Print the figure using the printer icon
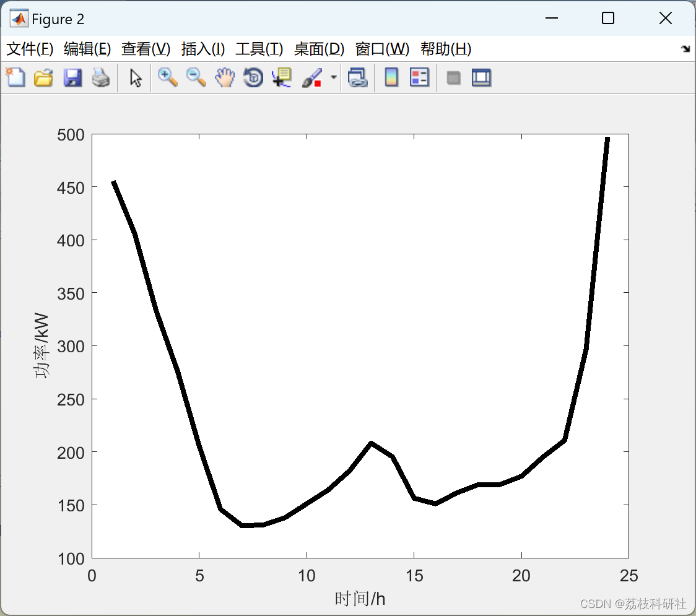Screen dimensions: 696x616 [101, 77]
